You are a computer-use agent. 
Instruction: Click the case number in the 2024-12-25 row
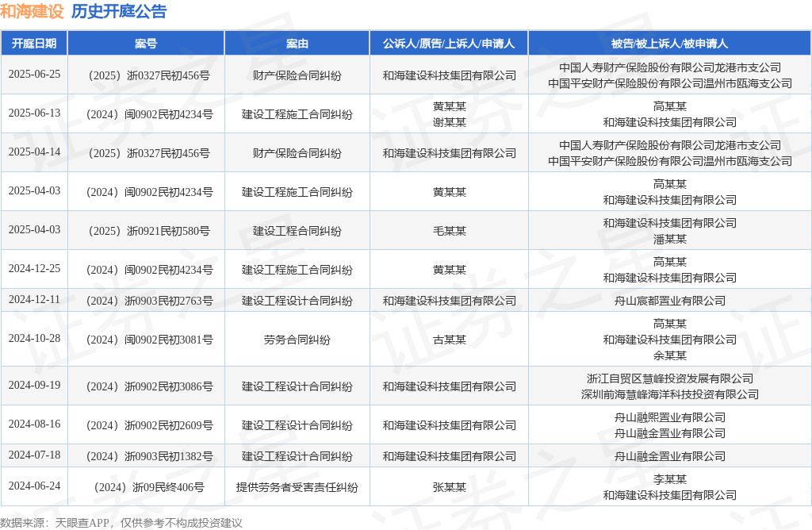coord(149,270)
